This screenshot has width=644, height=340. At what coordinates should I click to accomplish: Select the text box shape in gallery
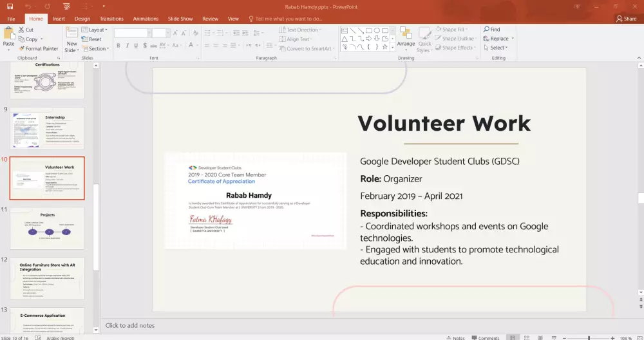click(x=345, y=30)
